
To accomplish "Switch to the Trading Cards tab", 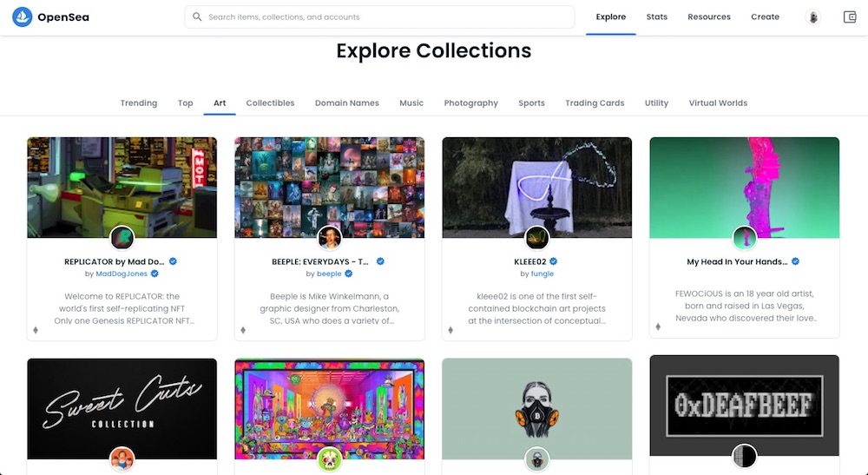I will click(x=595, y=103).
